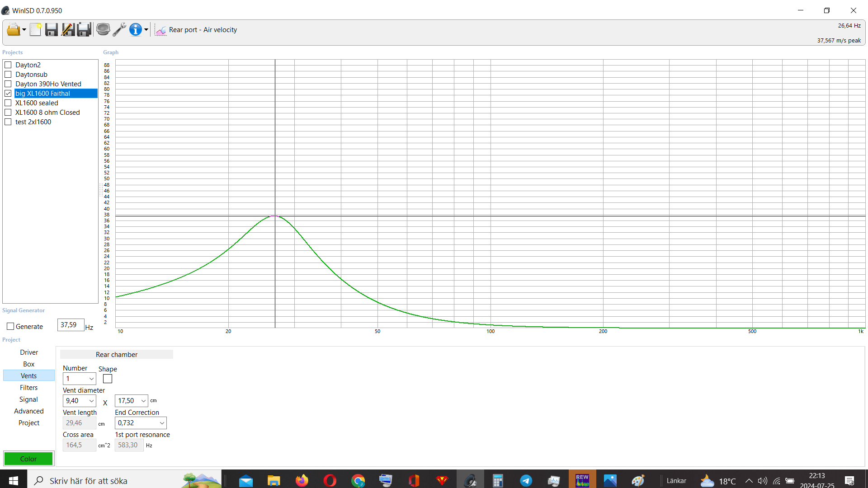
Task: Open the Windows Start menu
Action: pyautogui.click(x=13, y=480)
